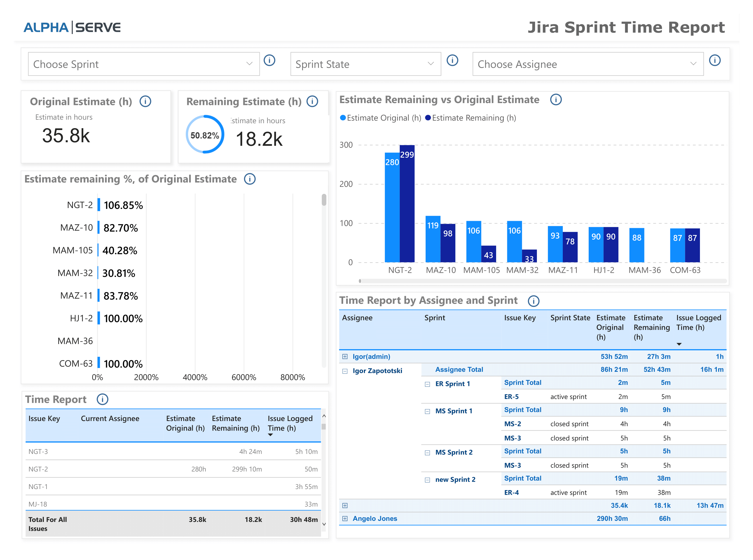The image size is (753, 560).
Task: Click the info icon beside Time Report
Action: 102,399
